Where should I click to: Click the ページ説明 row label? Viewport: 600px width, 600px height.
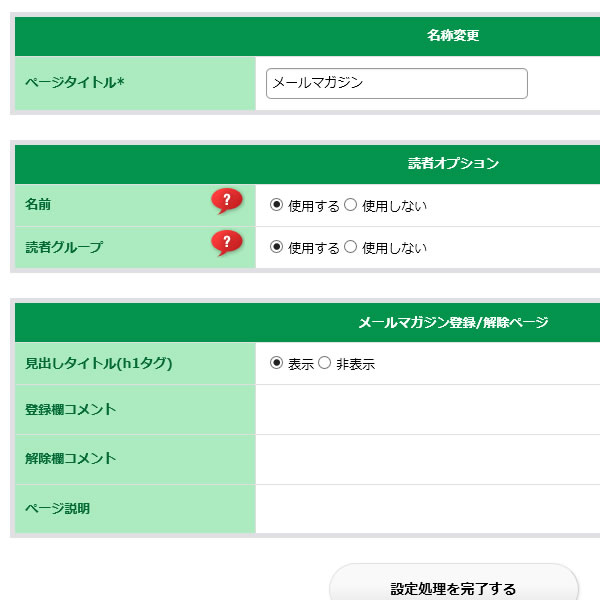[x=57, y=509]
